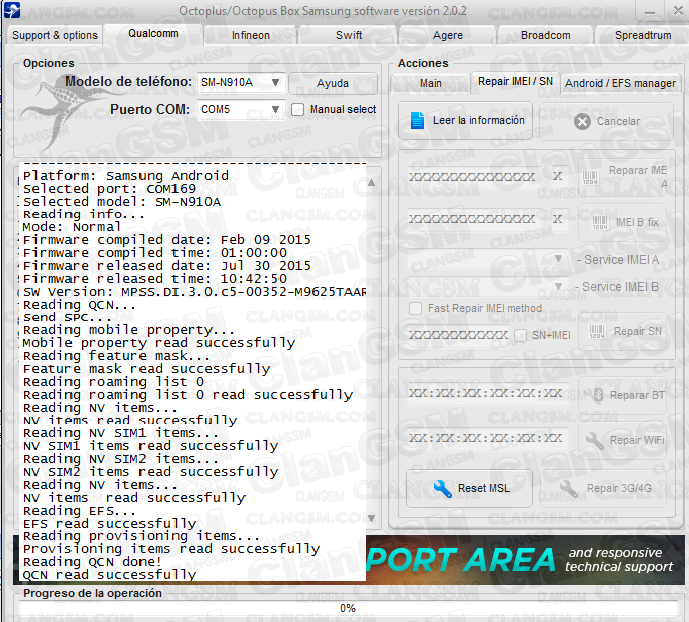Click the wrench icon on Repair WiFi
The image size is (689, 622).
(x=595, y=441)
